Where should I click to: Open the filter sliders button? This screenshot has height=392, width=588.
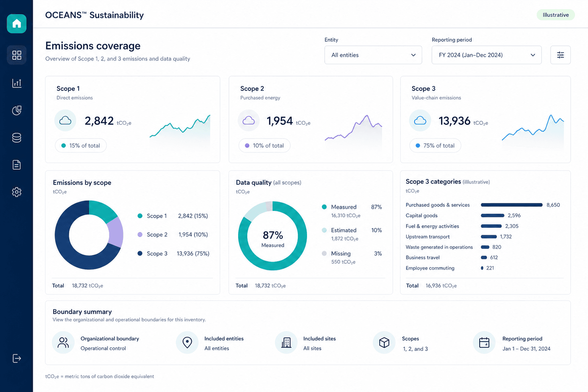tap(560, 55)
